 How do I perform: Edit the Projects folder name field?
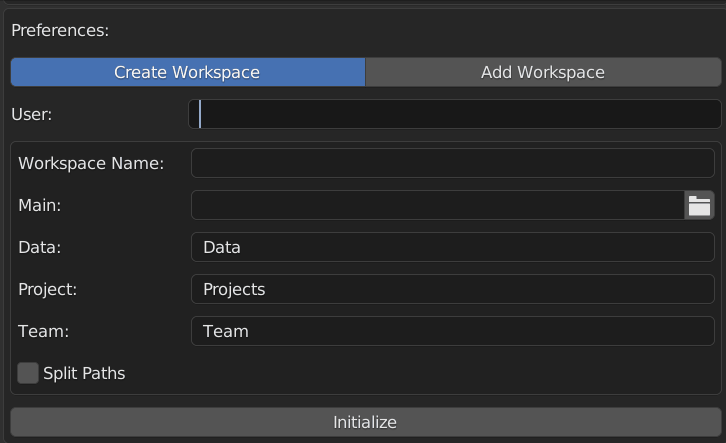point(453,289)
